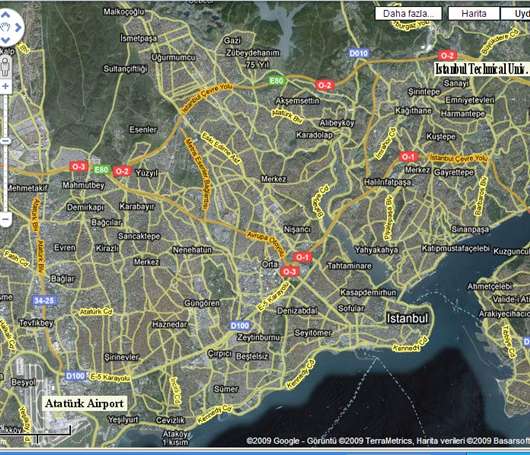Click the 'Denizabdal' place label
Screen dimensions: 530x455
297,311
